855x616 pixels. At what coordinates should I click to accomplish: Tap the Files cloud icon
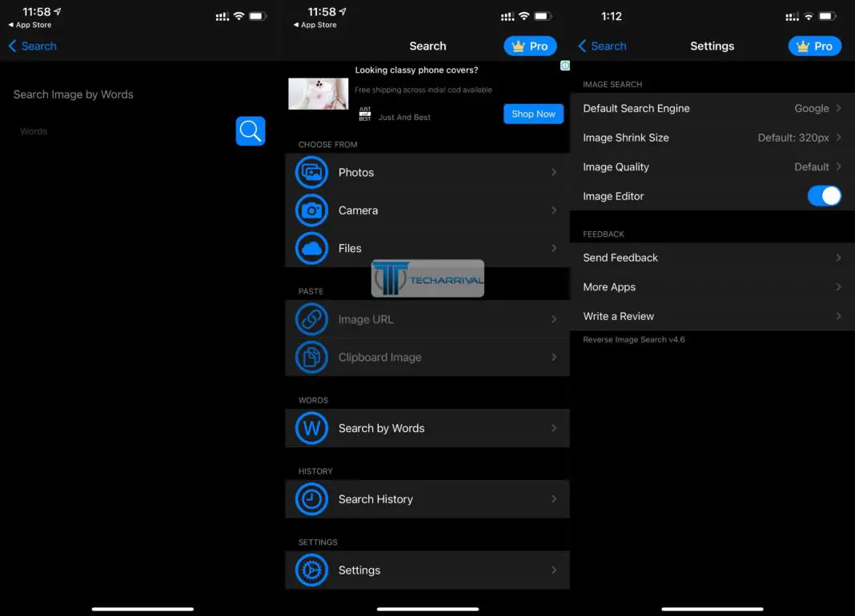click(311, 249)
